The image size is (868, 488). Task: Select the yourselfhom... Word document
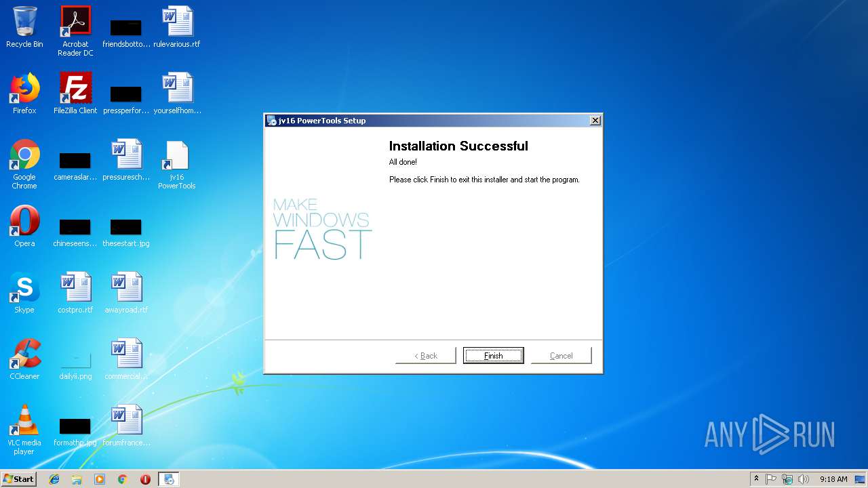point(177,94)
